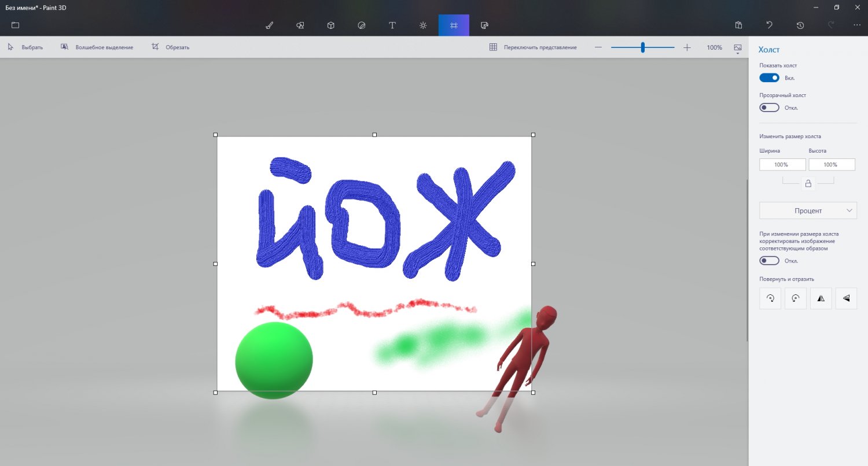Image resolution: width=868 pixels, height=466 pixels.
Task: Click Выбрать selection tool
Action: tap(25, 47)
